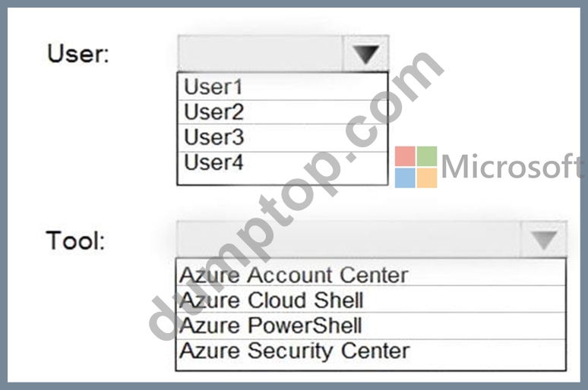Open the User dropdown arrow
Viewport: 588px width, 390px height.
point(365,54)
